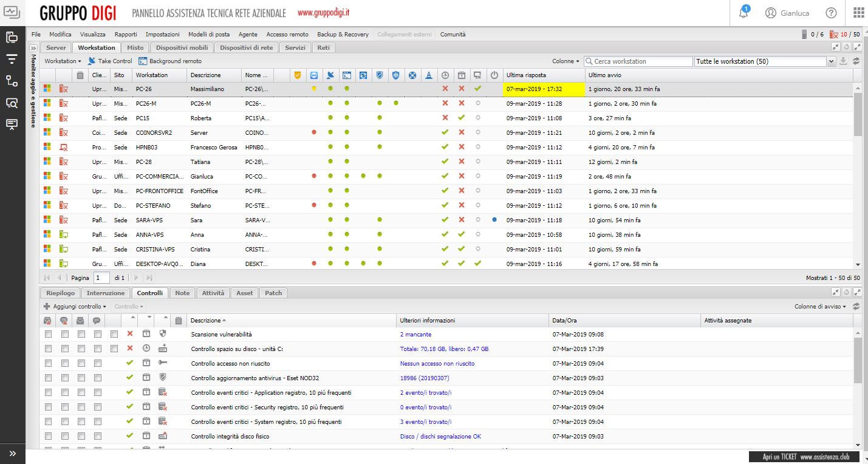Image resolution: width=868 pixels, height=464 pixels.
Task: Open the filter icon in left sidebar
Action: tap(12, 58)
